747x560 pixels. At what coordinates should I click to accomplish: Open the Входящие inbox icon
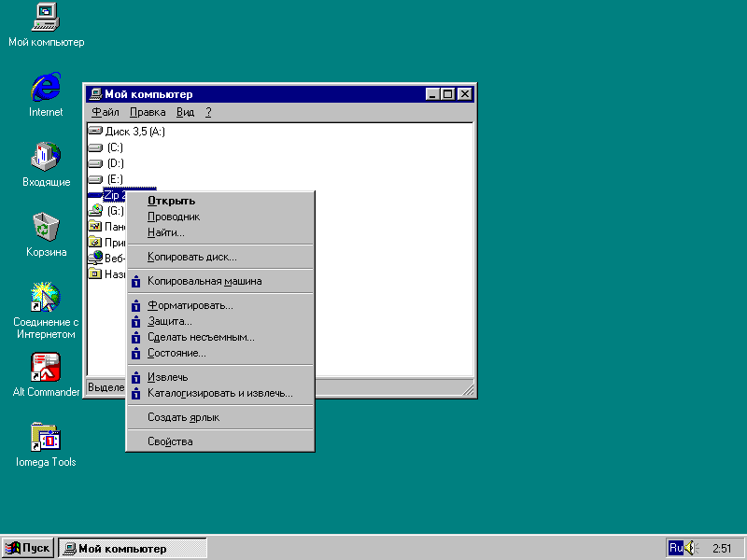pyautogui.click(x=46, y=157)
